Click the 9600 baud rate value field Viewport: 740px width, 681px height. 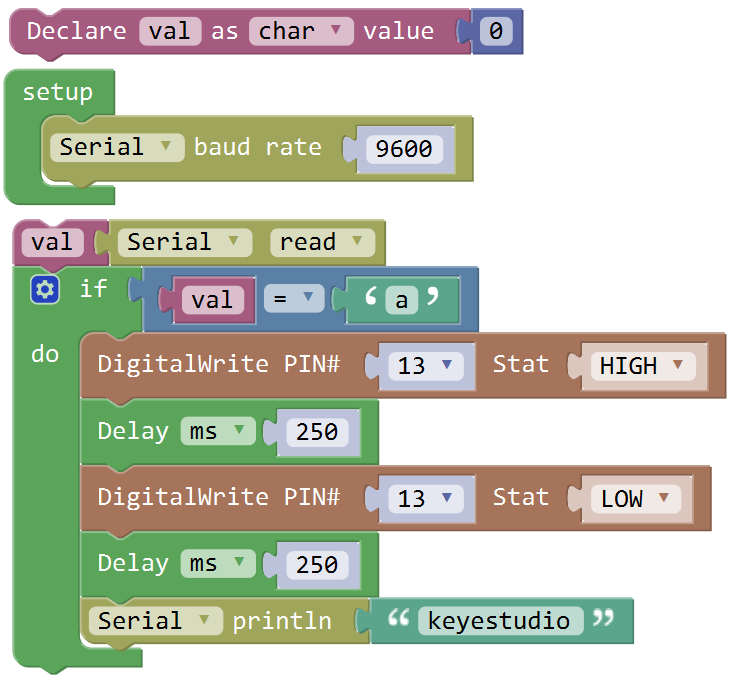click(404, 149)
